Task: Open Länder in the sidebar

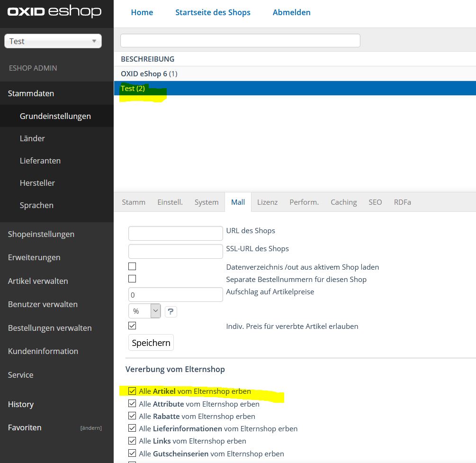Action: coord(32,138)
